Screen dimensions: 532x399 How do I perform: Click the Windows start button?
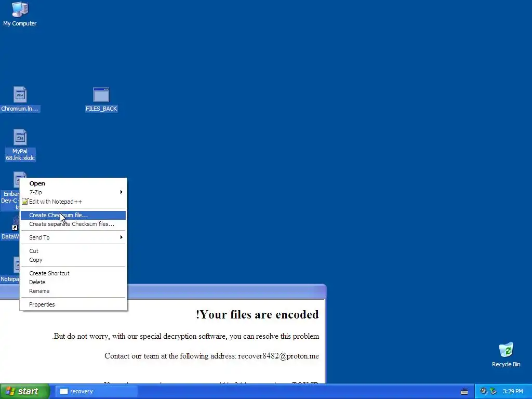point(24,391)
